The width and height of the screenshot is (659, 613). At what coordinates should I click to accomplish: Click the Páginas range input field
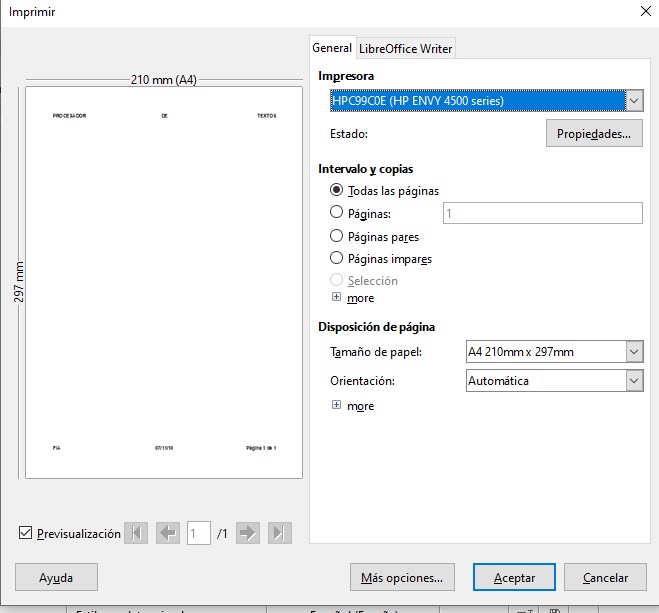click(x=543, y=213)
